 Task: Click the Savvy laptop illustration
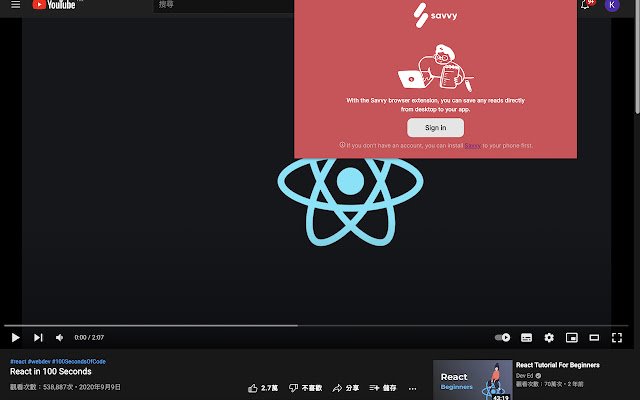click(x=436, y=68)
